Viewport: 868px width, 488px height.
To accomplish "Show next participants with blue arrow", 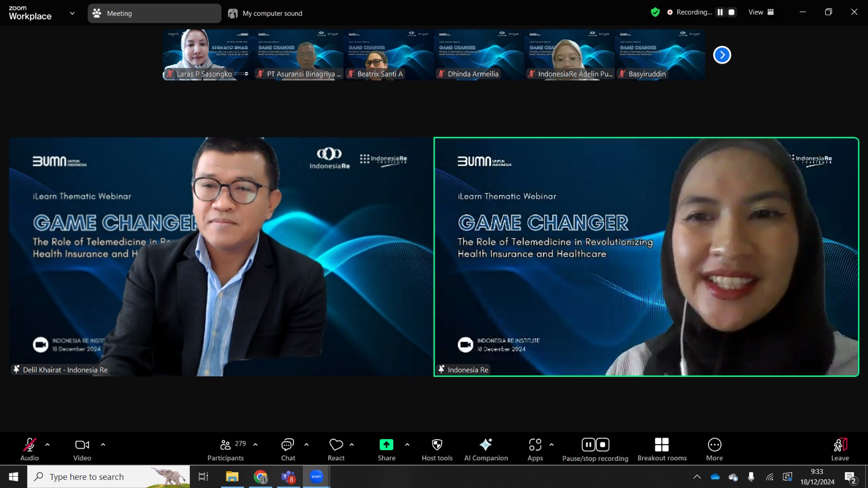I will (722, 55).
